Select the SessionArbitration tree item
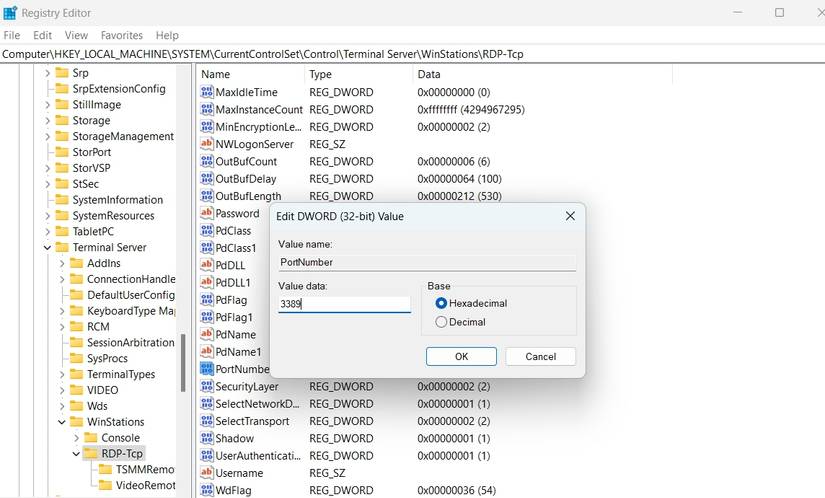This screenshot has height=498, width=825. point(130,342)
